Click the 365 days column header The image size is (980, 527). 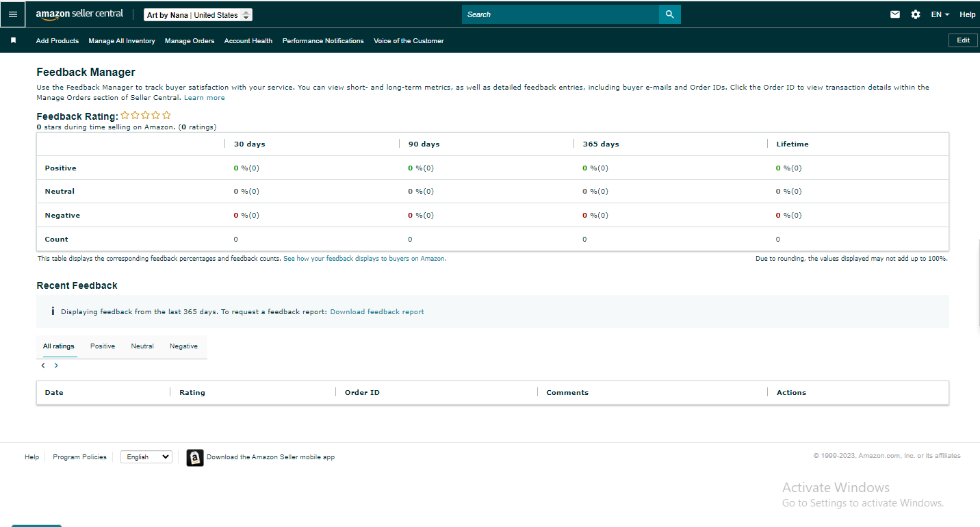click(601, 144)
